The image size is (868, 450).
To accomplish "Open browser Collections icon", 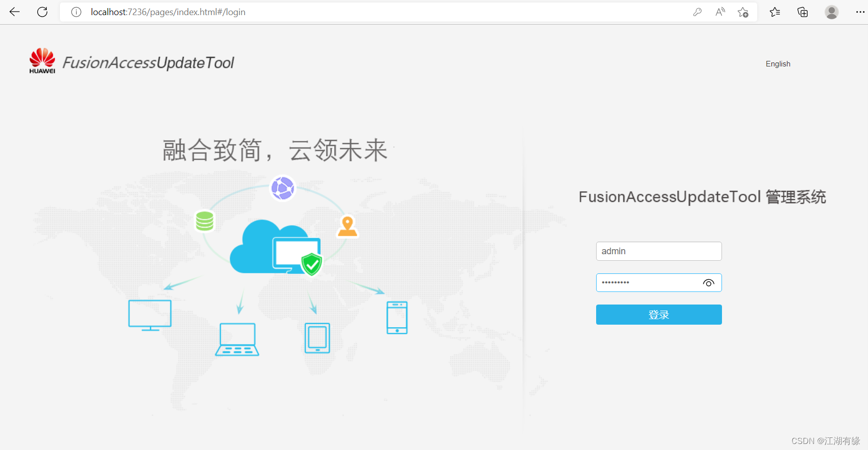I will (803, 12).
